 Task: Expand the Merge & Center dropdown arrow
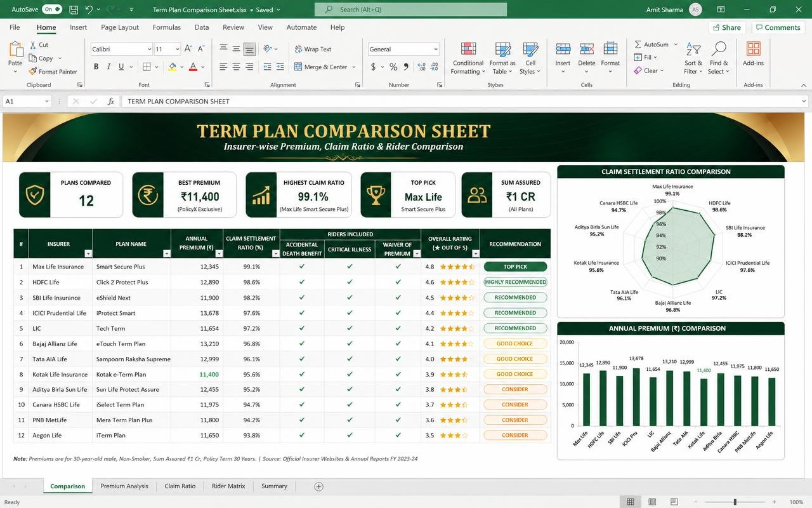(354, 67)
